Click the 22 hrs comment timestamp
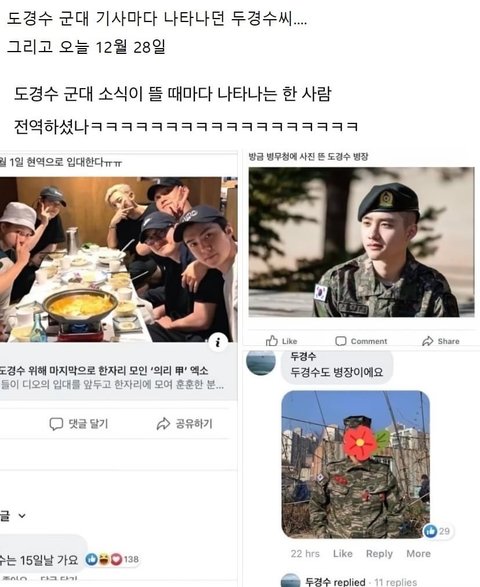Viewport: 480px width, 587px height. point(305,553)
